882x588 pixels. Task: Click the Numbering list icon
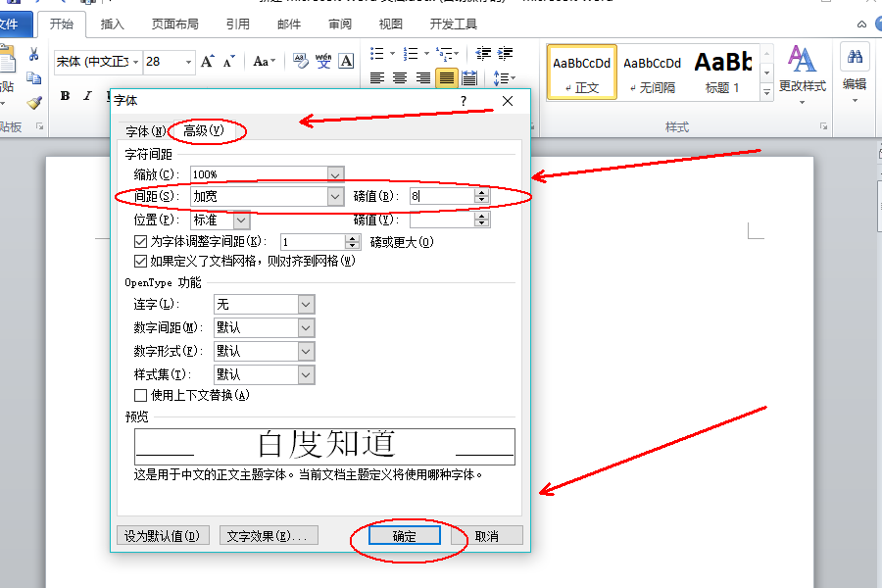click(412, 54)
